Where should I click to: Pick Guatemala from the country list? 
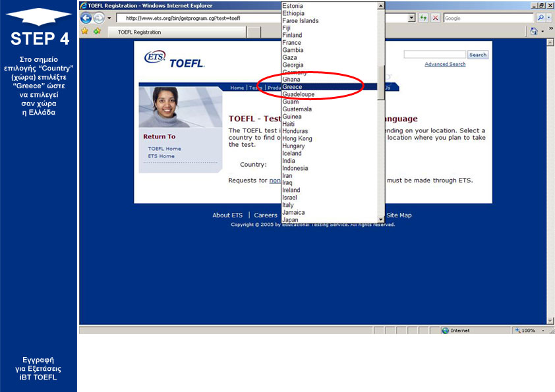click(329, 109)
